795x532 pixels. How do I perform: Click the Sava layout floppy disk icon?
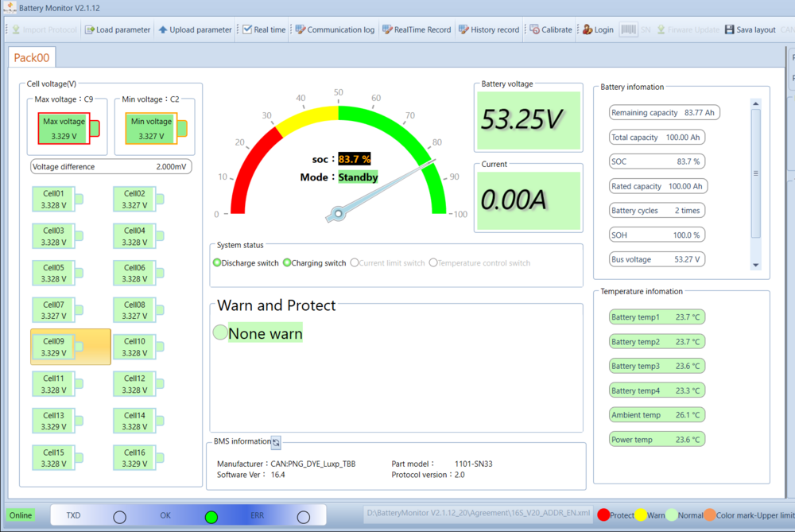730,29
